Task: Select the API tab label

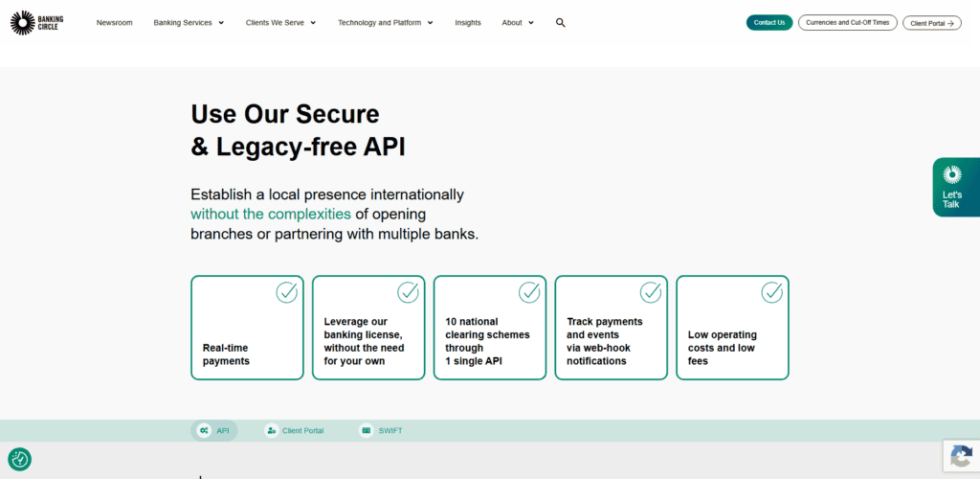Action: click(x=223, y=431)
